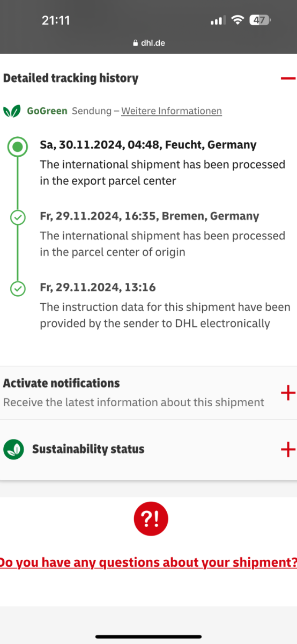The image size is (297, 644).
Task: Tap the home indicator bar
Action: [x=148, y=636]
